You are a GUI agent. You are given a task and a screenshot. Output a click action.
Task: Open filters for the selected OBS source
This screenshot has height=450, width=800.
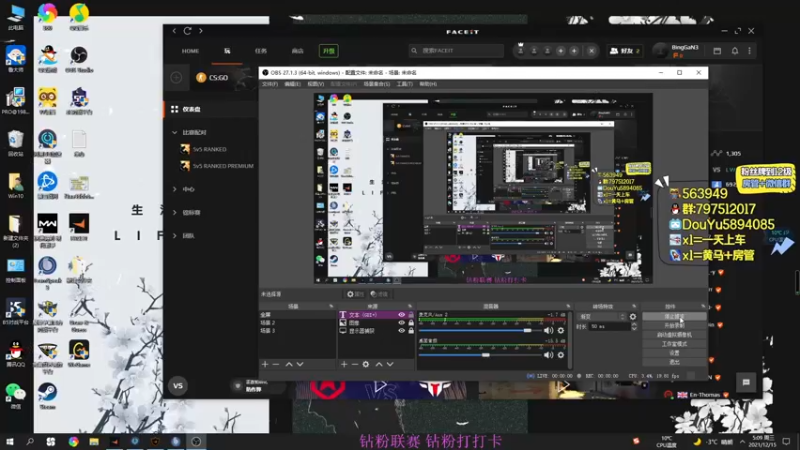coord(379,294)
